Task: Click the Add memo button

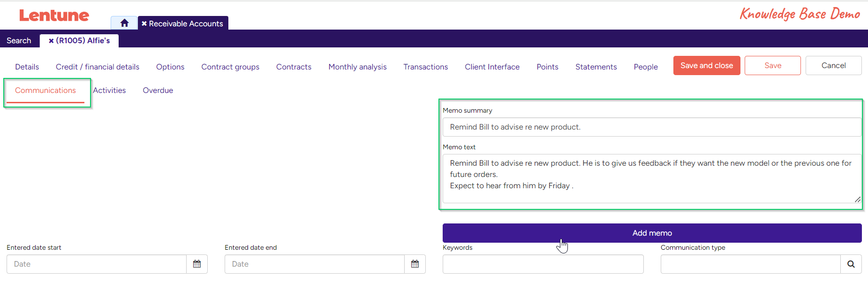Action: pos(652,233)
